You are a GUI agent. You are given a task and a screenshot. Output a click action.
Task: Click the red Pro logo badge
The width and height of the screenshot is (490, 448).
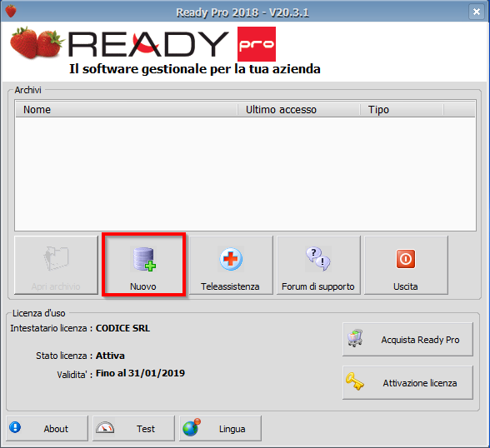257,44
